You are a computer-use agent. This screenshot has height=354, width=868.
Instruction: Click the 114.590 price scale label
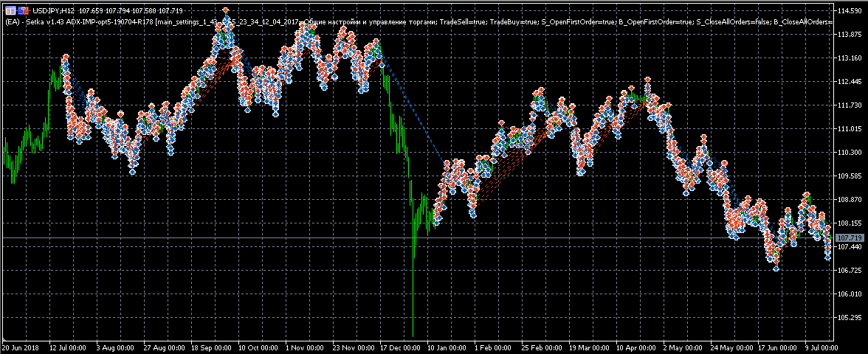click(x=848, y=11)
